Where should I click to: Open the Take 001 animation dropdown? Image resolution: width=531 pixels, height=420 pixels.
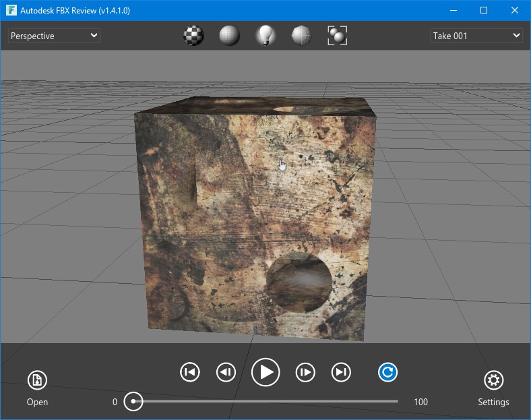pos(476,36)
